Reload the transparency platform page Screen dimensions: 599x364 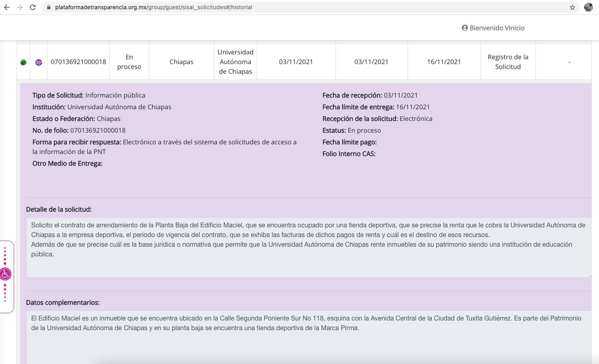click(x=33, y=7)
